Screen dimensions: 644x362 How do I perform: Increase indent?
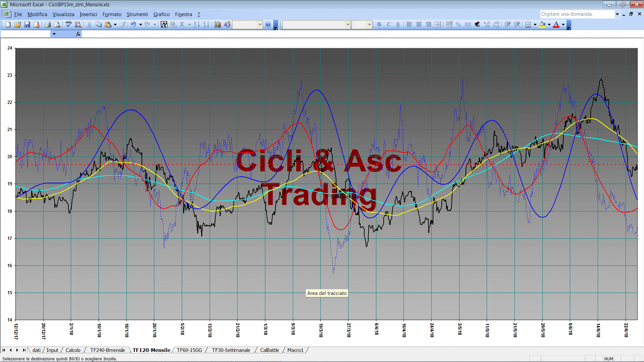click(517, 24)
